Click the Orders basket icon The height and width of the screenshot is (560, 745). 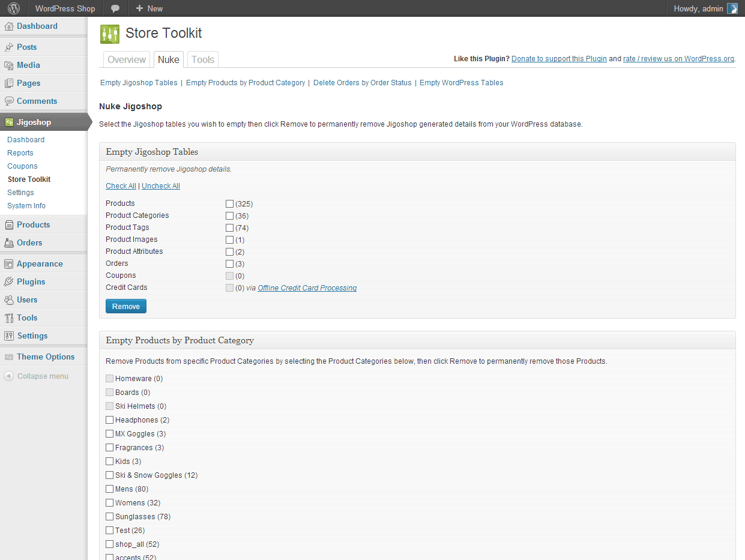tap(9, 243)
